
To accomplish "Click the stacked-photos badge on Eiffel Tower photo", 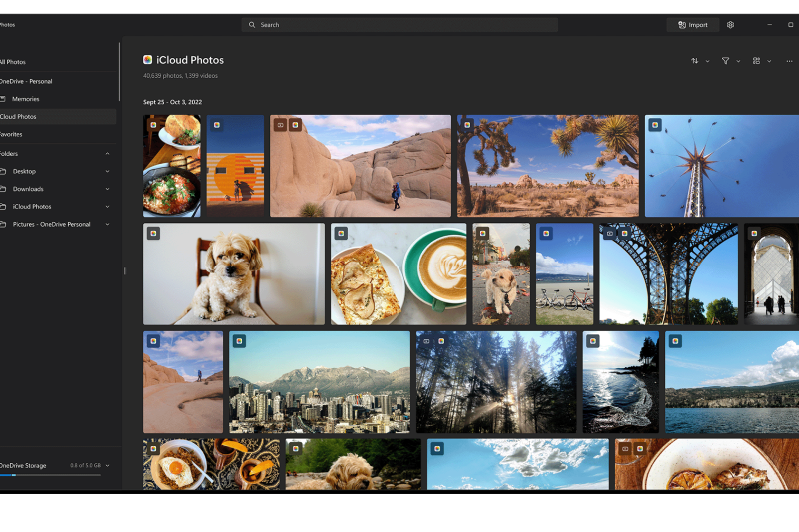I will tap(610, 234).
